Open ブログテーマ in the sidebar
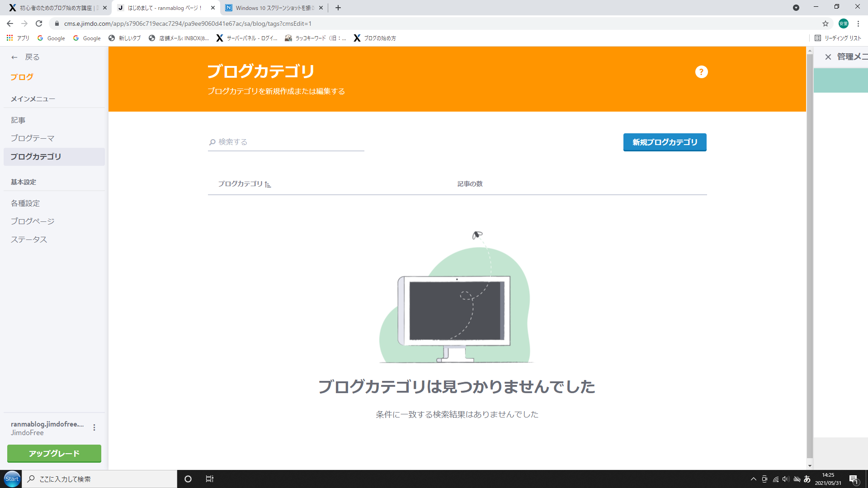The image size is (868, 488). 33,138
